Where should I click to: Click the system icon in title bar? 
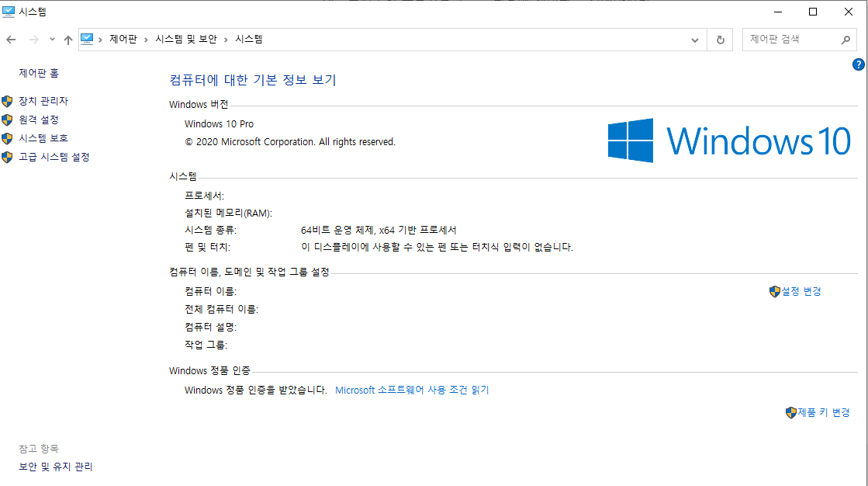pyautogui.click(x=9, y=12)
